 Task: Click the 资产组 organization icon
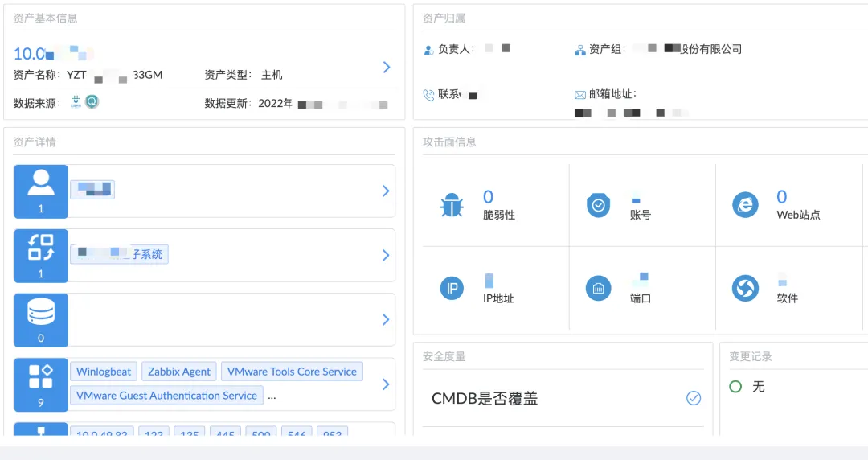tap(580, 50)
